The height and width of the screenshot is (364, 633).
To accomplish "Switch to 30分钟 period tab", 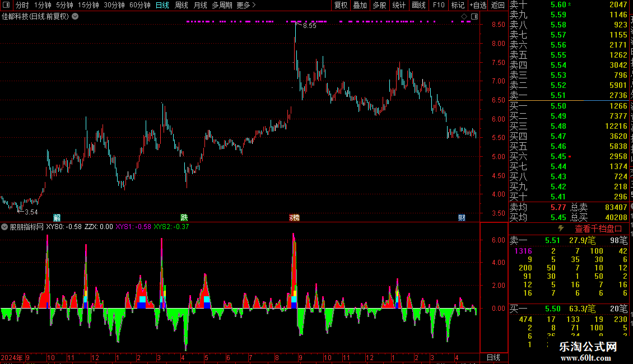I will pyautogui.click(x=114, y=5).
